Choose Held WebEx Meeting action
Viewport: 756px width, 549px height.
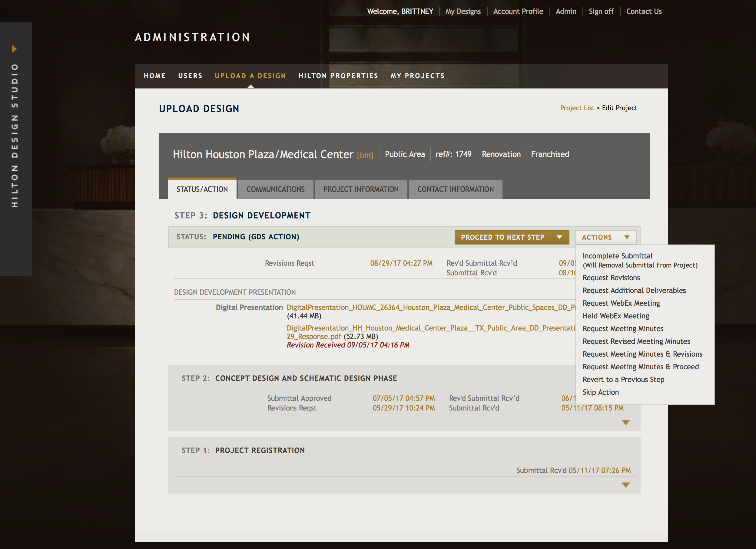point(616,315)
